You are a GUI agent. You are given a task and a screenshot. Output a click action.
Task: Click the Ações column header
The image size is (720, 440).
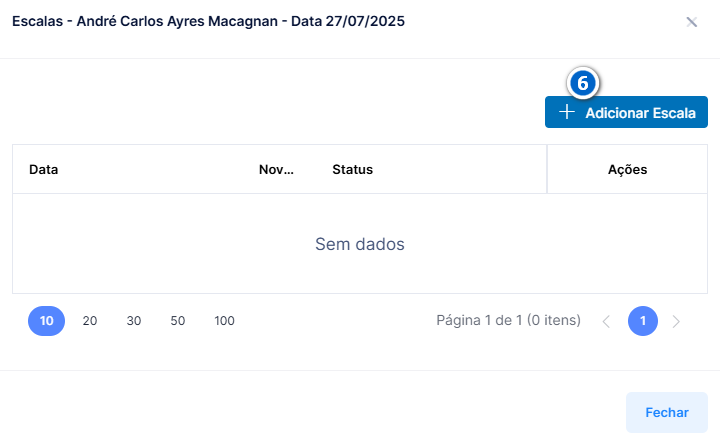click(x=627, y=169)
